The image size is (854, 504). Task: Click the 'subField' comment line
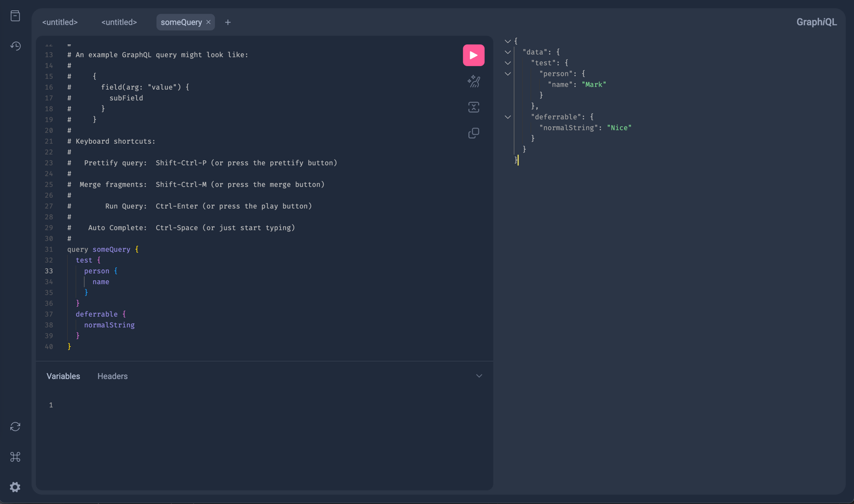pyautogui.click(x=105, y=98)
